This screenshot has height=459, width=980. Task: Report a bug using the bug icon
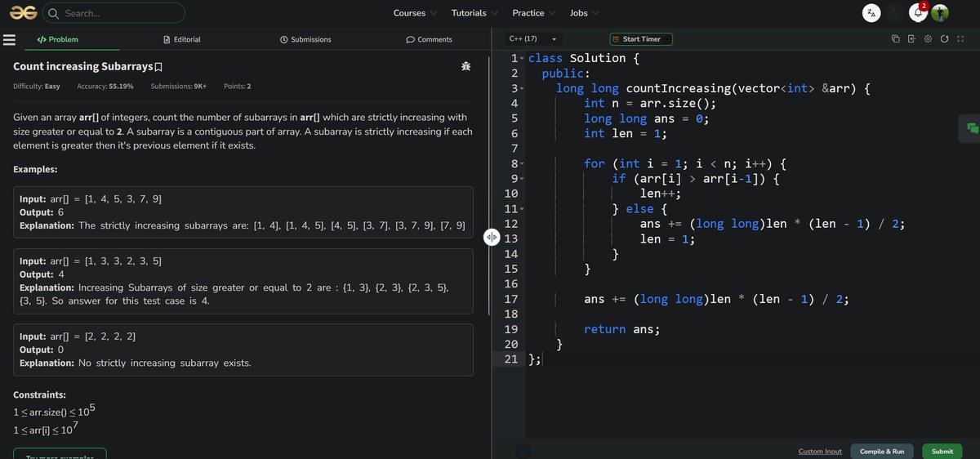point(465,66)
